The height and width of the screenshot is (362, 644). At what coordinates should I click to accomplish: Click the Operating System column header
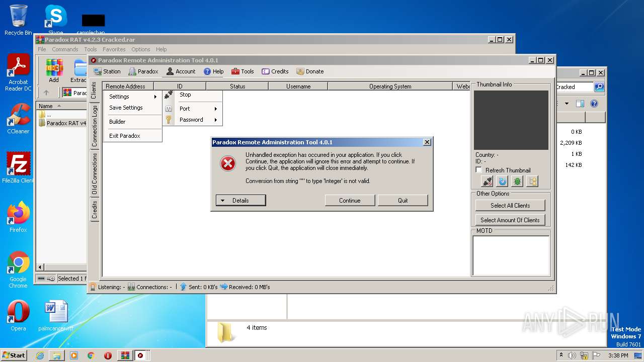coord(390,86)
